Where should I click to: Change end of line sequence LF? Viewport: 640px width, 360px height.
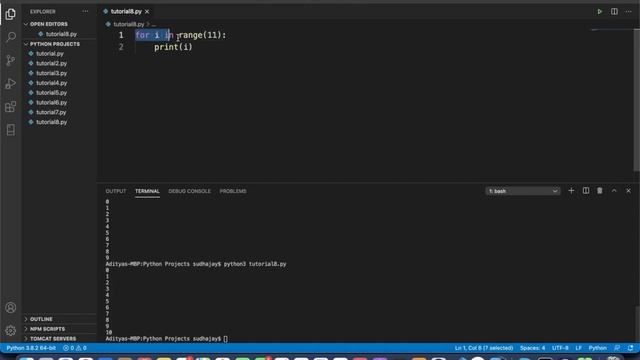(578, 348)
